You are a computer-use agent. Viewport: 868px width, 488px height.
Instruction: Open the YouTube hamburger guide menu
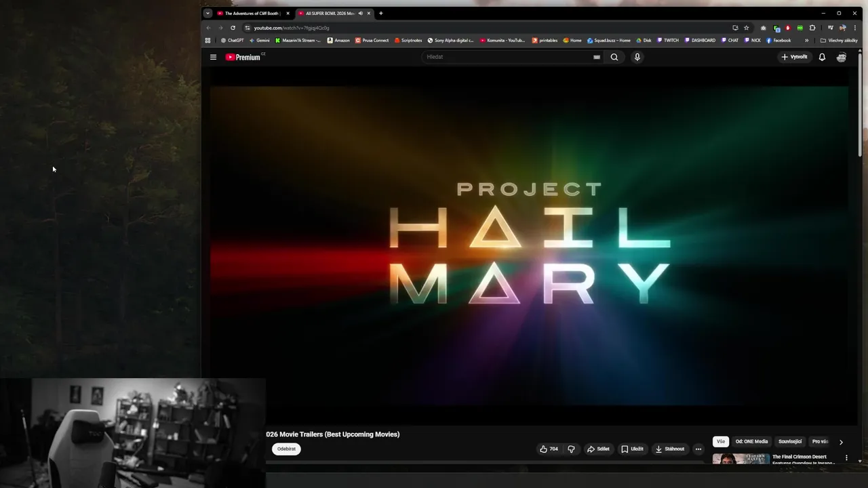(x=213, y=57)
